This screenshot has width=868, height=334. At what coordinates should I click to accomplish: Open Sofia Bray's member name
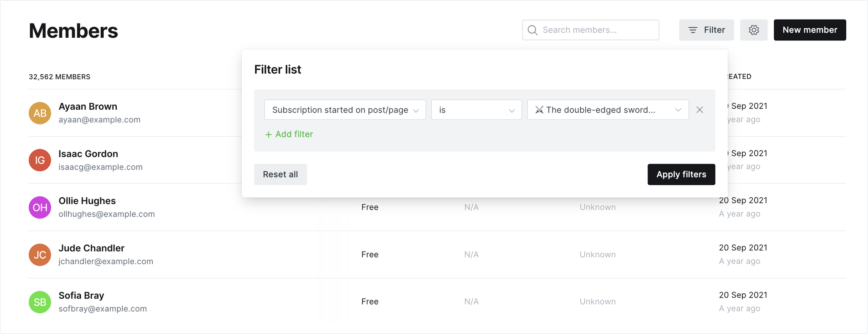coord(82,295)
